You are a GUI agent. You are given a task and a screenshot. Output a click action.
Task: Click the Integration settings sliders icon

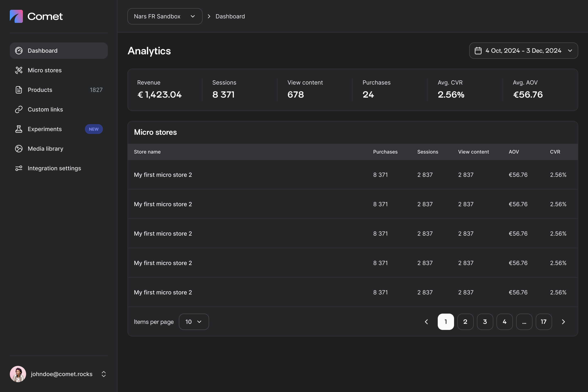(19, 168)
